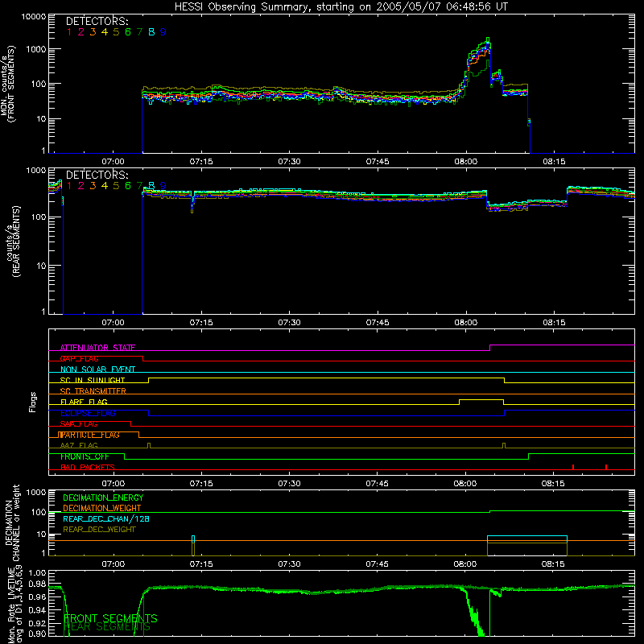Click the 08:00 time label under front segments plot
Viewport: 644px width, 644px height.
pos(466,162)
